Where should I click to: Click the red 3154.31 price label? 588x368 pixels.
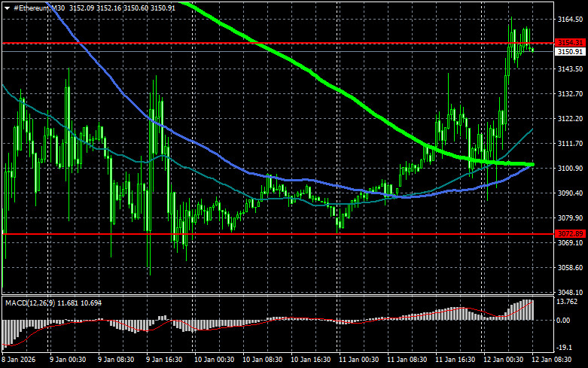click(570, 42)
